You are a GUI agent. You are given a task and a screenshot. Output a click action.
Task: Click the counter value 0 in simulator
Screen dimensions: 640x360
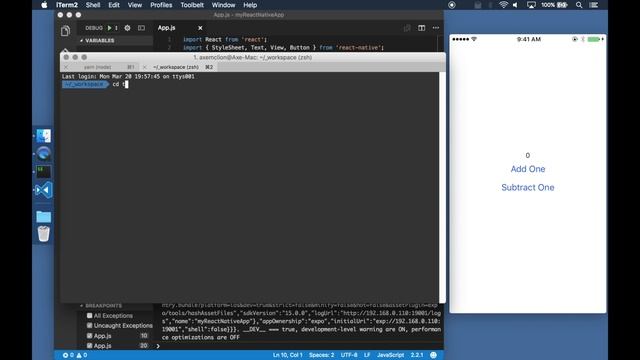528,156
